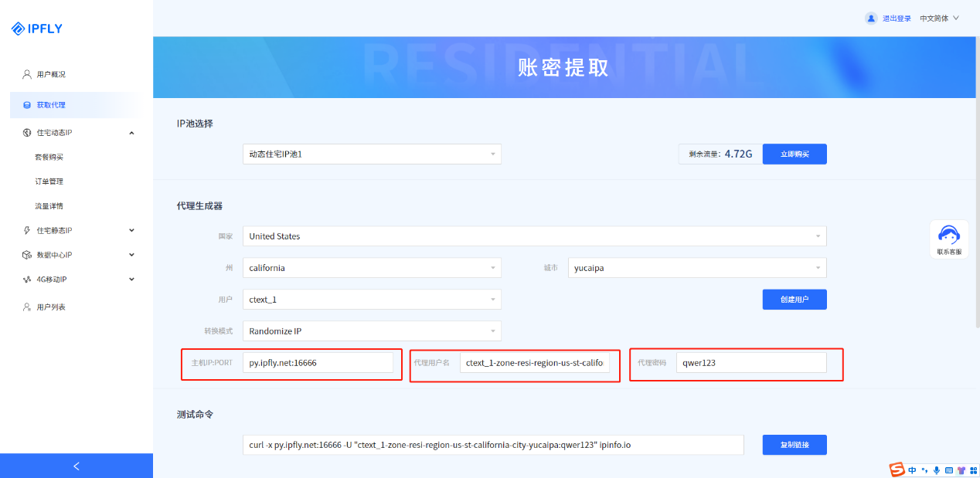Open the 转换模式 Randomize IP dropdown
This screenshot has width=980, height=478.
(x=372, y=331)
